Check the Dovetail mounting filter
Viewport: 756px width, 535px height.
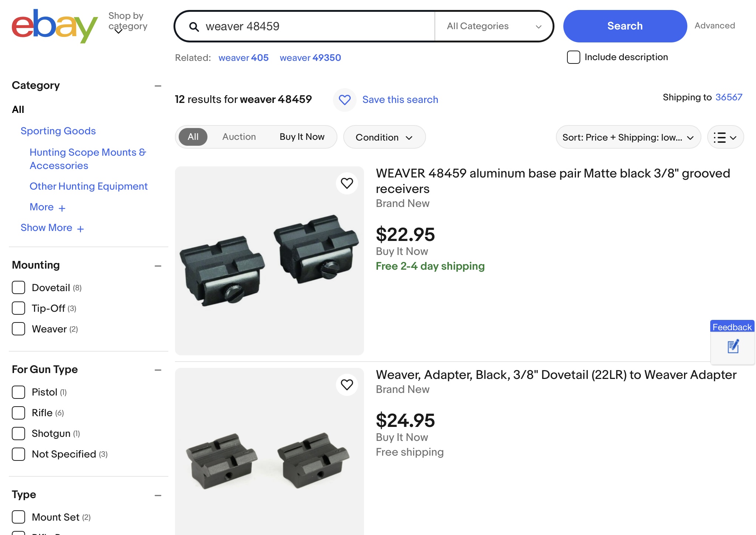pyautogui.click(x=18, y=287)
